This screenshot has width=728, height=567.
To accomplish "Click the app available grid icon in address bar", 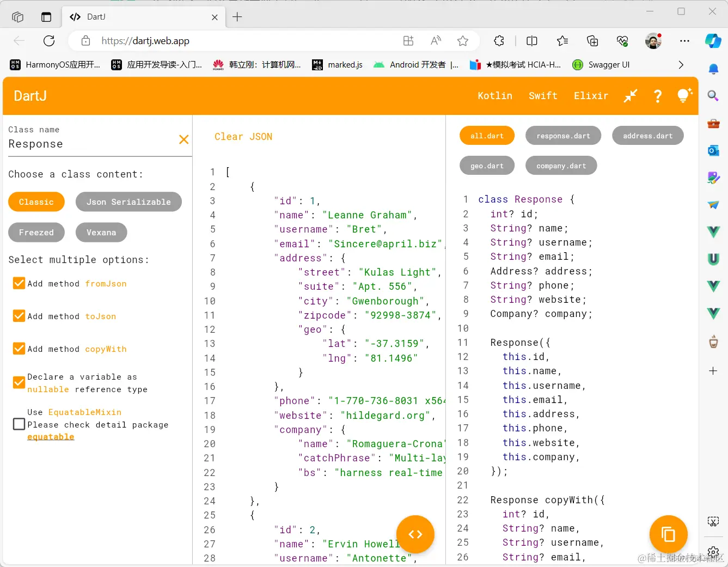I will pos(408,41).
